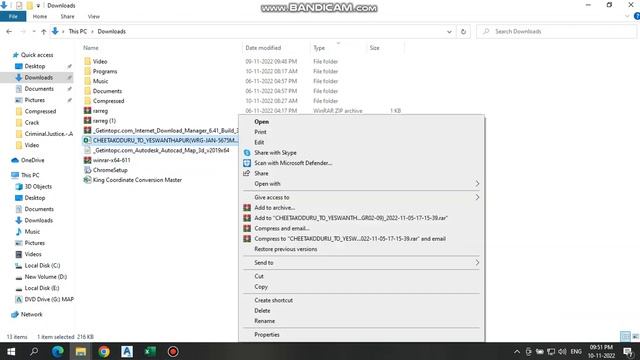Choose Copy in the context menu
Screen dimensions: 640x360
coord(261,287)
